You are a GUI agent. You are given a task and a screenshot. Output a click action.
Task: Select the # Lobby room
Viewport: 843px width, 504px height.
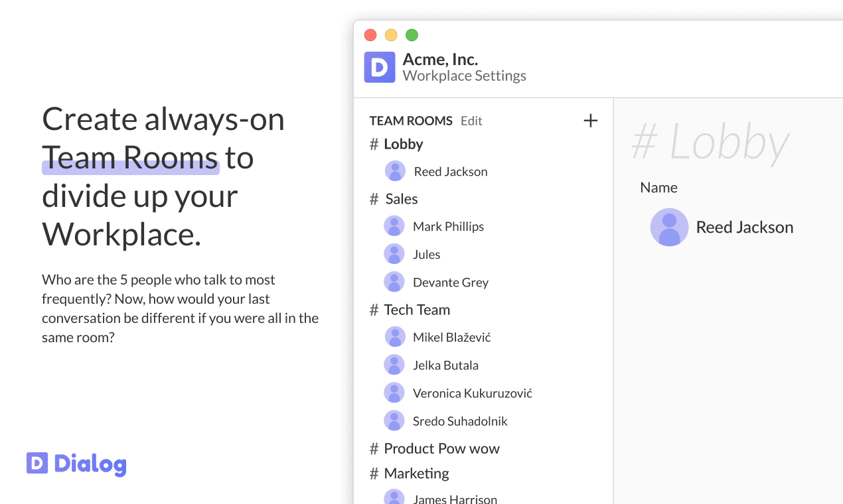[x=396, y=144]
